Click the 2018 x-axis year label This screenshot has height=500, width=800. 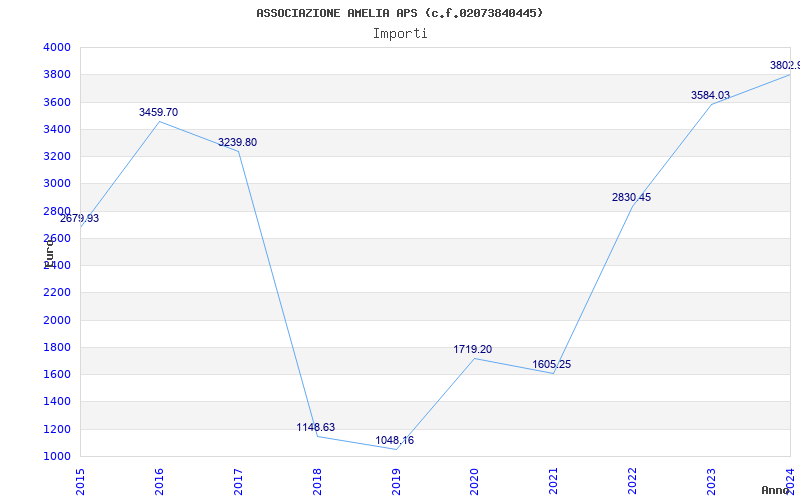point(317,481)
